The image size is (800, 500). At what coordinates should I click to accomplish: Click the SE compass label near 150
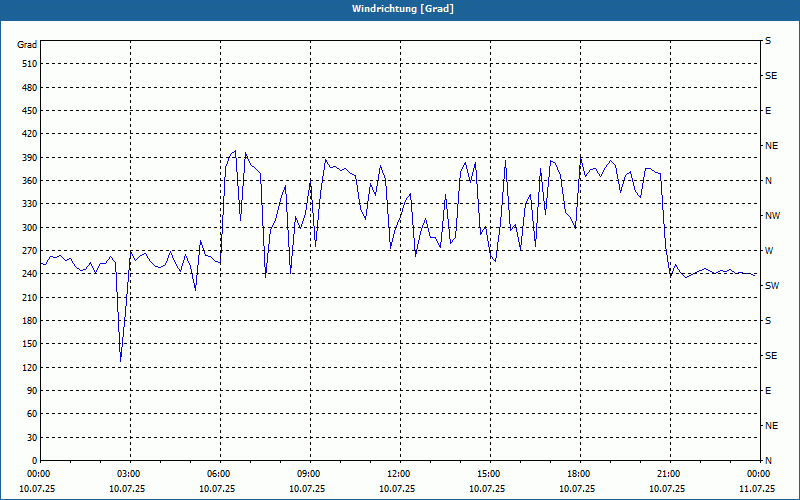pyautogui.click(x=771, y=356)
